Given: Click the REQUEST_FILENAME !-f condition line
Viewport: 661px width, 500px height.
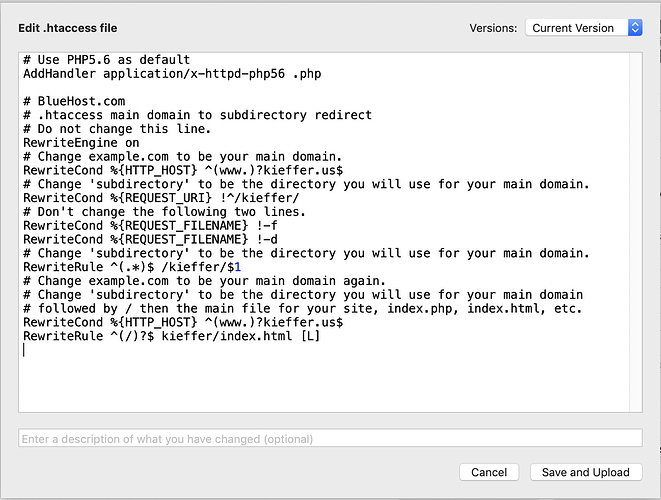Looking at the screenshot, I should point(150,226).
